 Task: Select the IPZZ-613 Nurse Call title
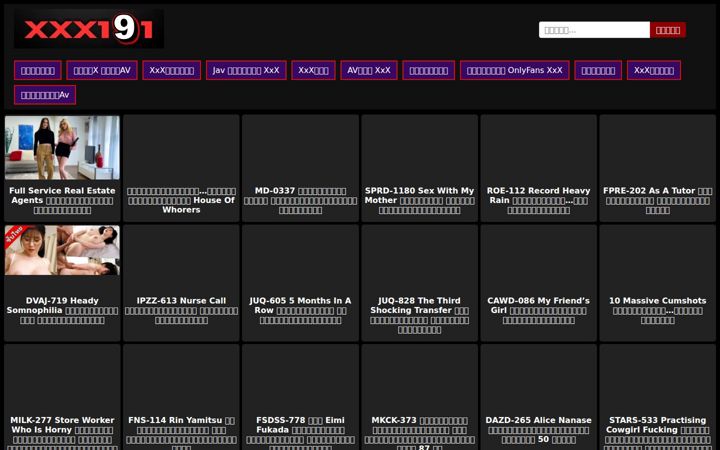click(x=181, y=310)
